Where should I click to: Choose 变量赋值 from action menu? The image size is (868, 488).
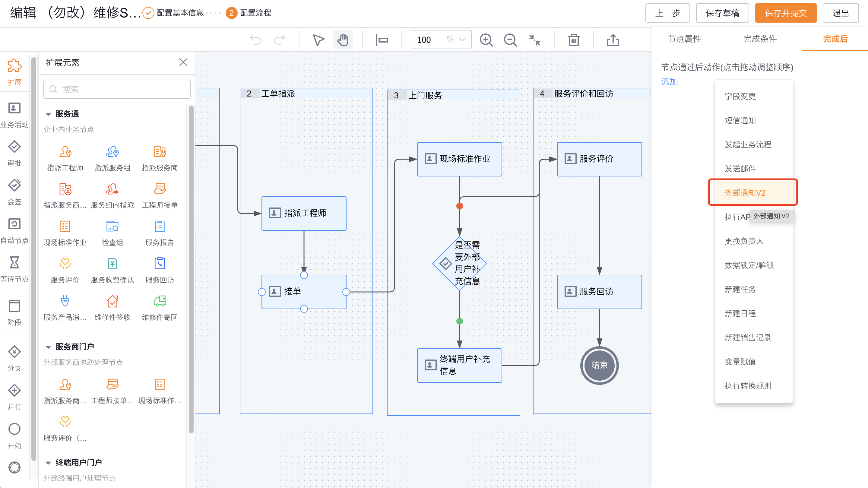[x=754, y=362]
